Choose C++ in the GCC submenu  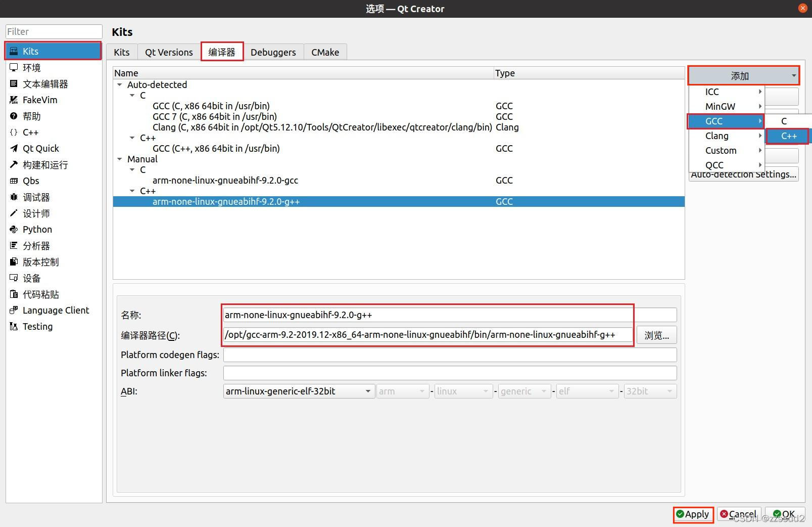(788, 136)
